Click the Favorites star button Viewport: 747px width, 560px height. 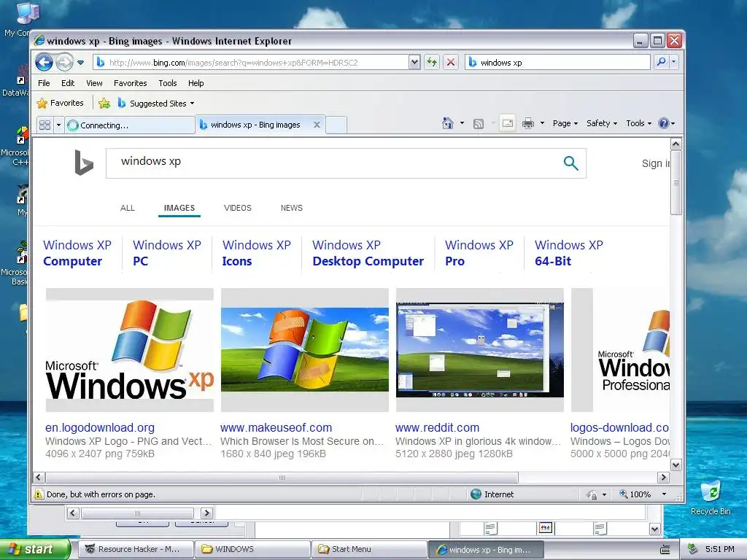coord(61,103)
